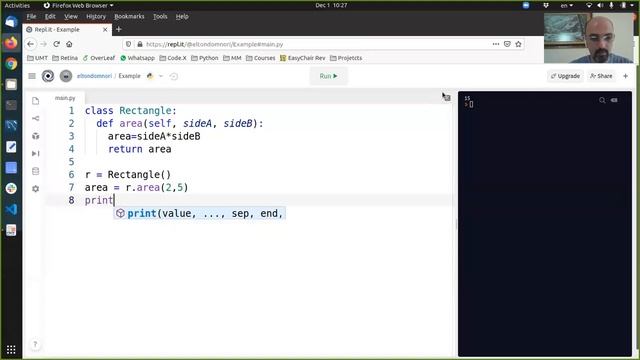This screenshot has height=360, width=640.
Task: Open Firefox Web Browser app menu
Action: 78,5
